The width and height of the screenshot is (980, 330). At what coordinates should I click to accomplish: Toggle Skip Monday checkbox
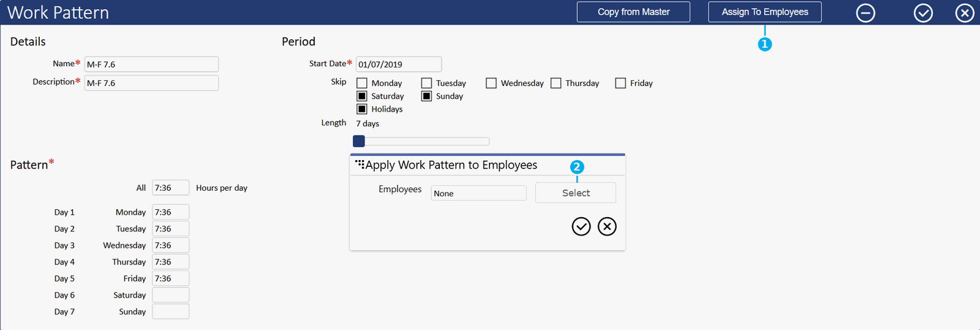(362, 83)
